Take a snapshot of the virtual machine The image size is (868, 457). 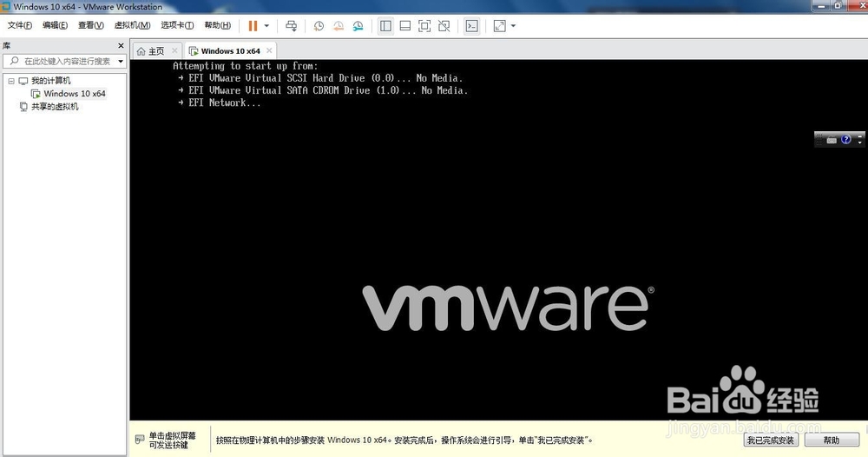pyautogui.click(x=319, y=26)
